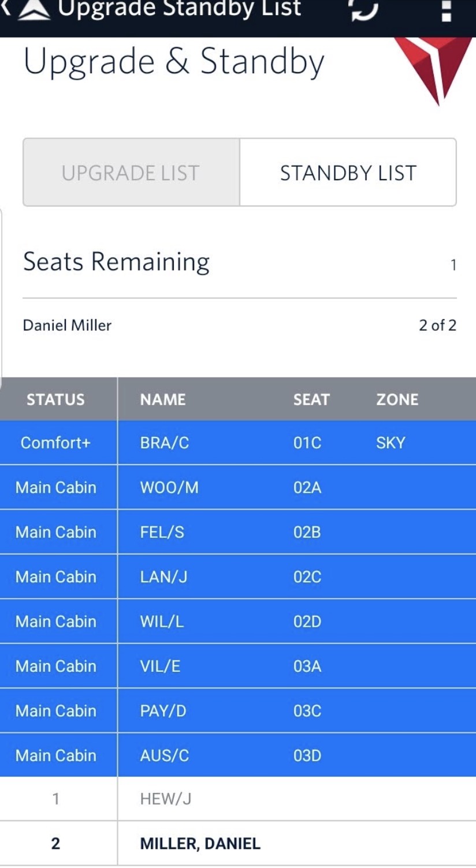
Task: Tap the red Delta widget logo
Action: (437, 68)
